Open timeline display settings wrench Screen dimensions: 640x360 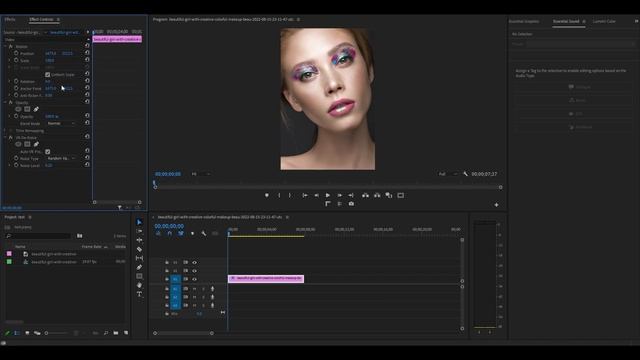(x=204, y=233)
